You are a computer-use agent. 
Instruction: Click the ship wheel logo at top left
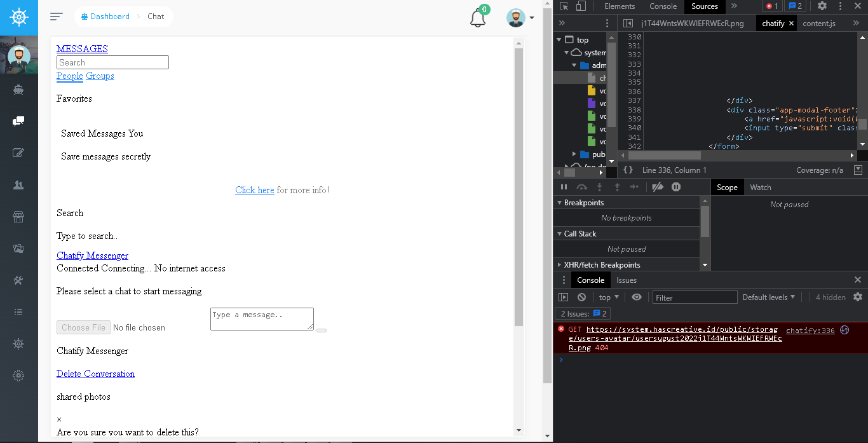(x=18, y=17)
